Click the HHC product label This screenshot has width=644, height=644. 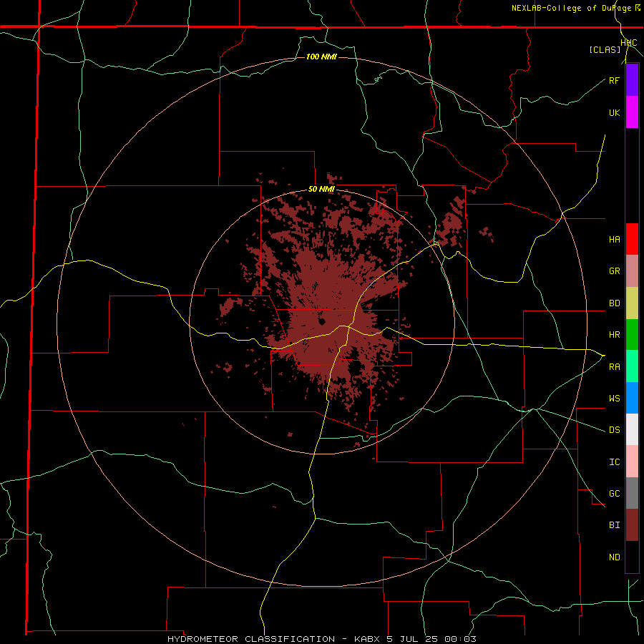[x=628, y=43]
